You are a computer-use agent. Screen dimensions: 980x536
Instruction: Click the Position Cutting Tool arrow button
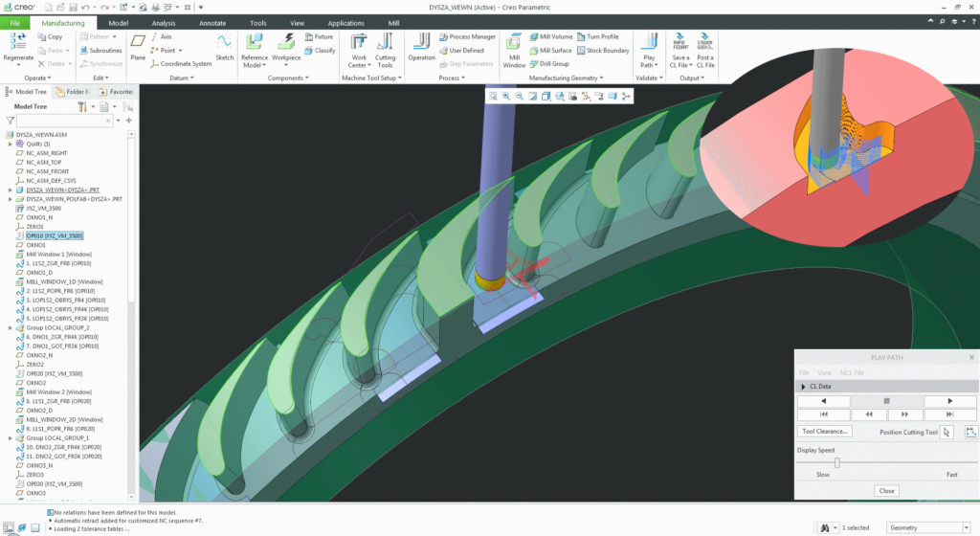947,433
